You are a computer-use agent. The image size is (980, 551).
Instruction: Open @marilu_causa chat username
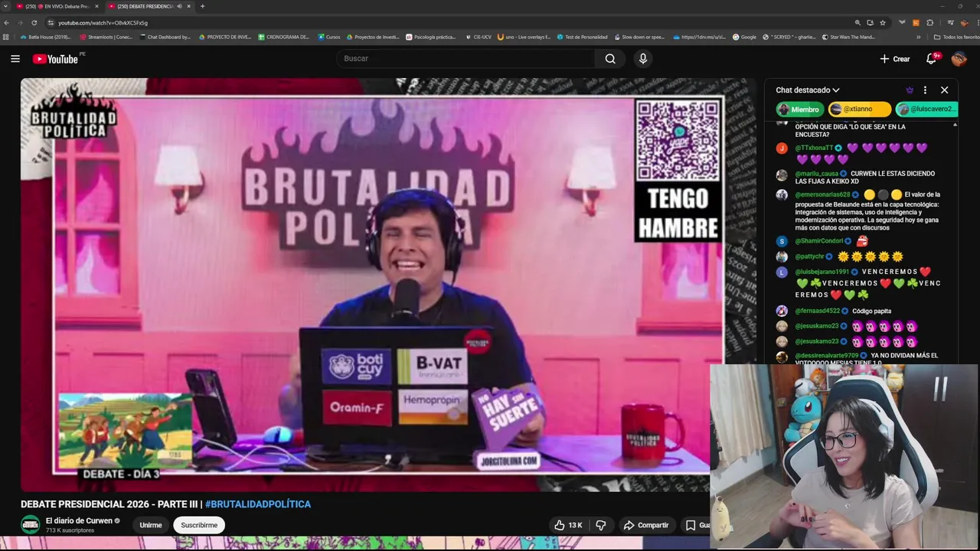[816, 174]
